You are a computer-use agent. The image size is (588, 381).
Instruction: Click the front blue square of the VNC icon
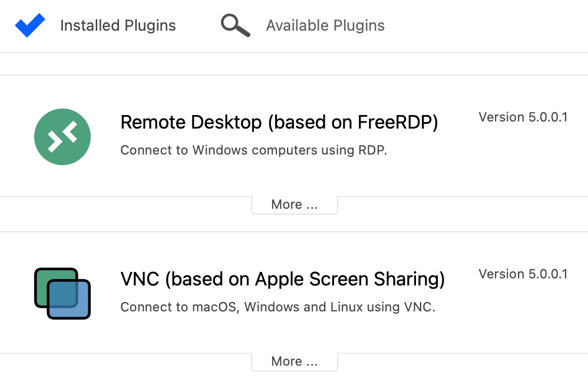(x=69, y=299)
